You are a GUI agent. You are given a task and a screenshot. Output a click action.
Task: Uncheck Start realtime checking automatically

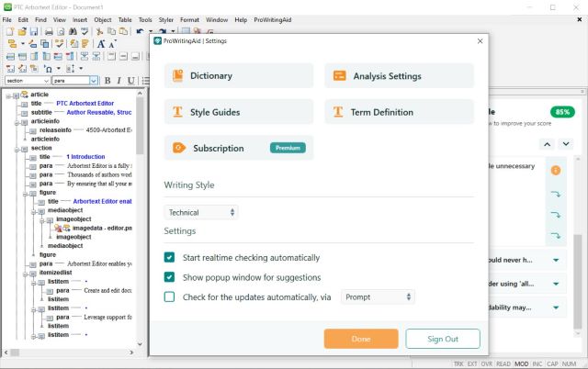[x=169, y=257]
